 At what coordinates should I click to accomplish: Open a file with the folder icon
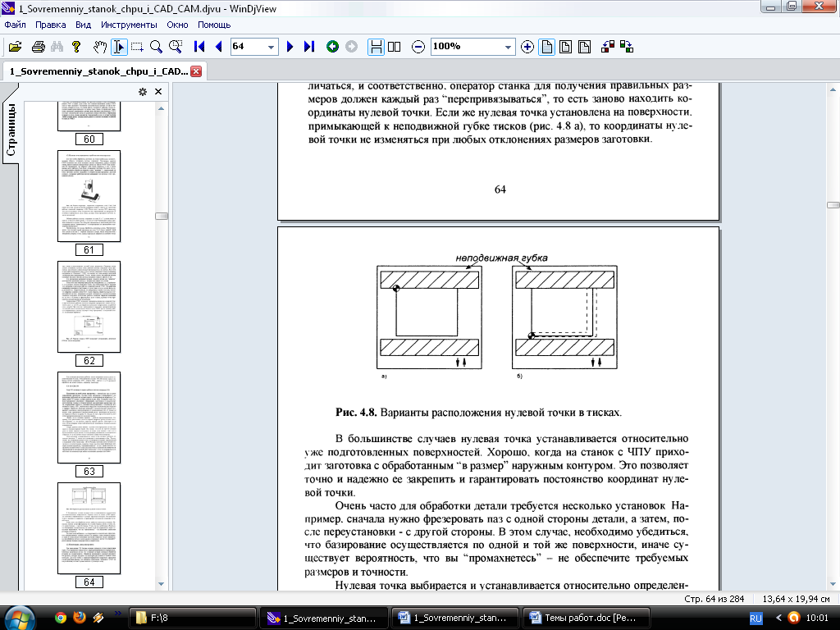click(16, 47)
